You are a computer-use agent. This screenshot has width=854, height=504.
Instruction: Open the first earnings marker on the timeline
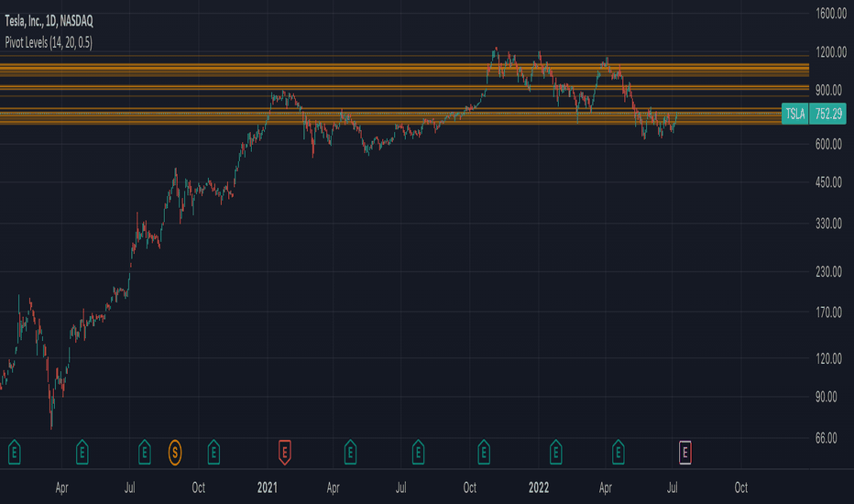click(x=14, y=453)
